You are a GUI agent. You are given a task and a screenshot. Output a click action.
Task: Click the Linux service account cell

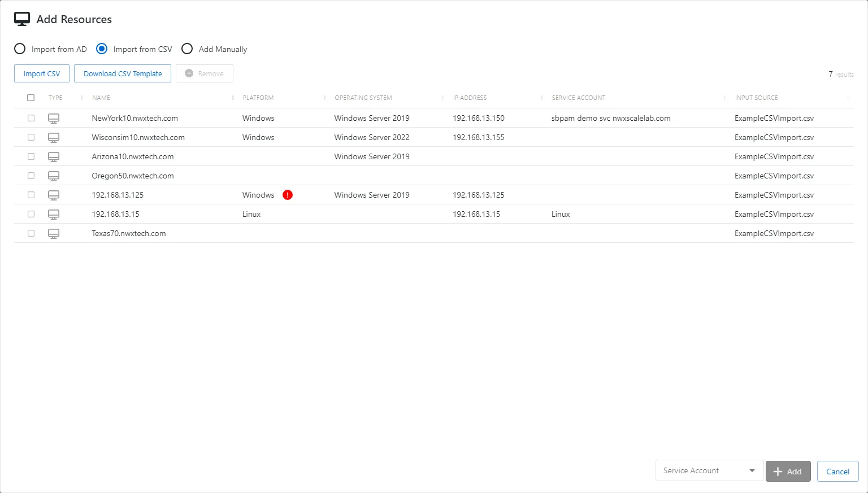tap(561, 214)
